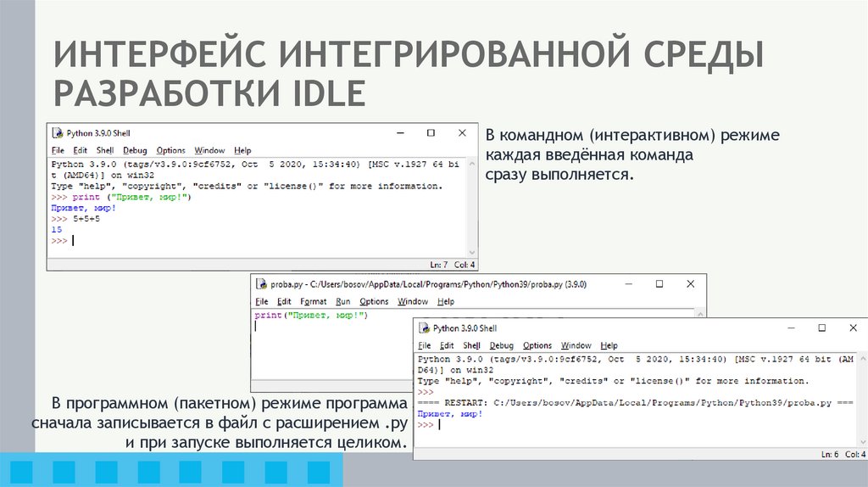
Task: Minimize the proba.py editor window
Action: click(x=628, y=283)
